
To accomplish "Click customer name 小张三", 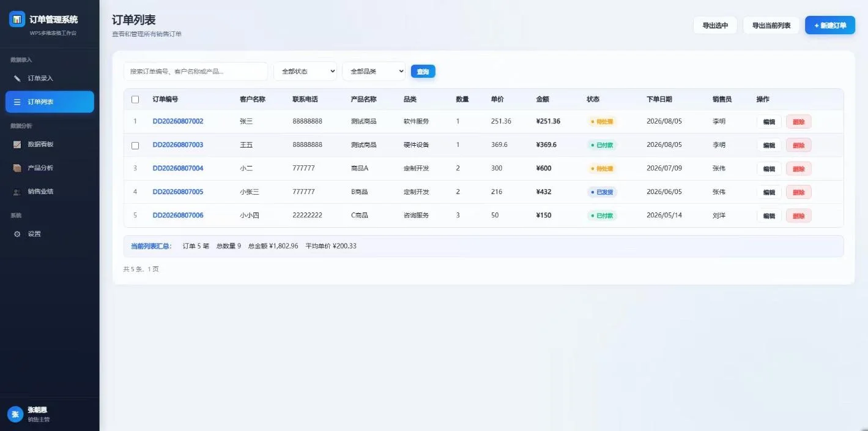I will pos(250,192).
